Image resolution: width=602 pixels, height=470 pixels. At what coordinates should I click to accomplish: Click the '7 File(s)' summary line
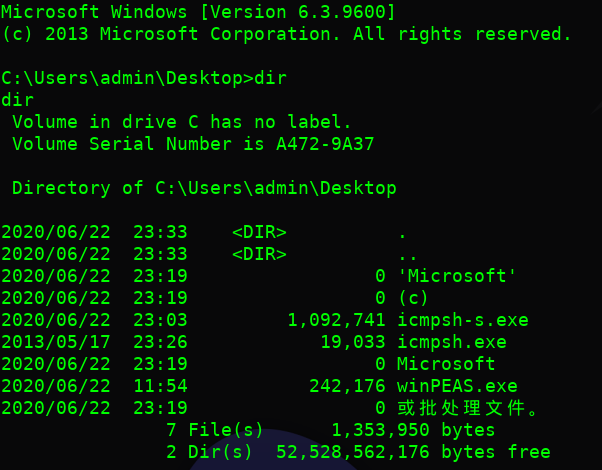tap(215, 430)
